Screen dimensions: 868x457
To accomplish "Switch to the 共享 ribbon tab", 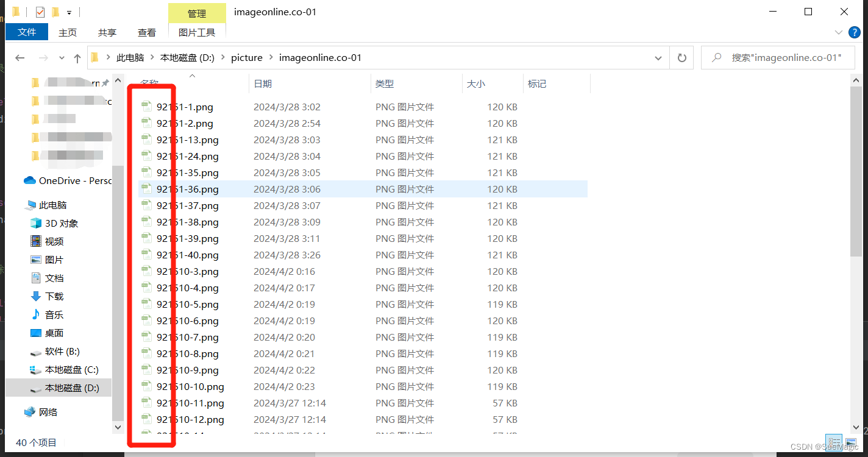I will (107, 32).
